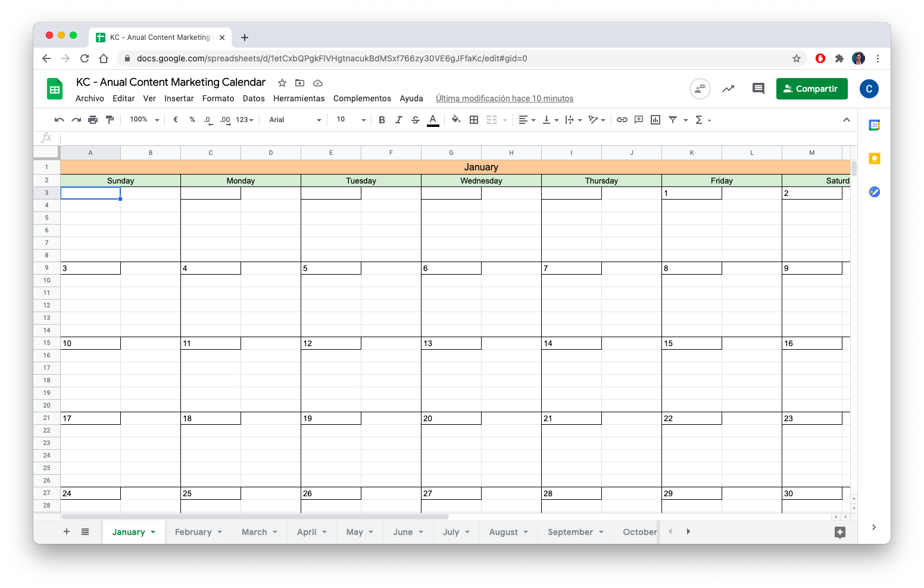924x588 pixels.
Task: Click the green Compartir button
Action: [x=811, y=89]
